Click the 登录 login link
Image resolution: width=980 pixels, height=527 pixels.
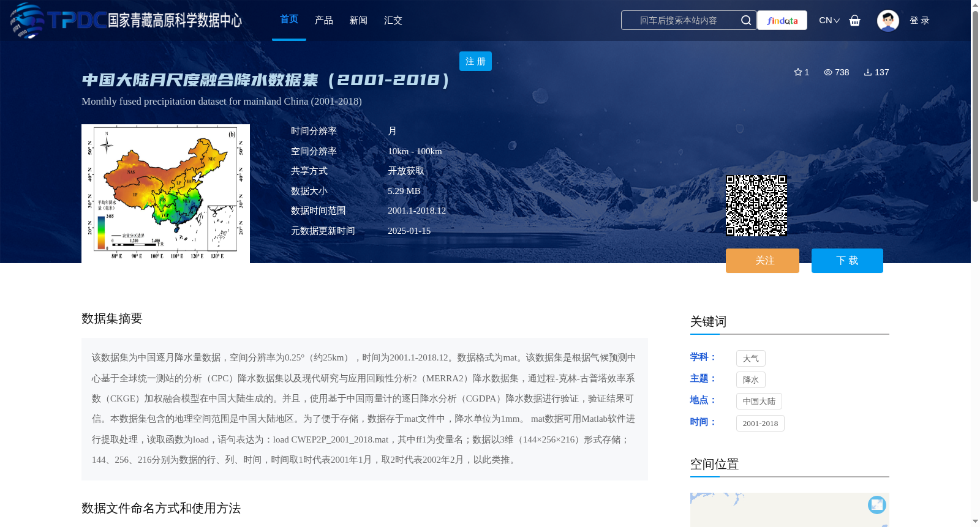(x=919, y=20)
